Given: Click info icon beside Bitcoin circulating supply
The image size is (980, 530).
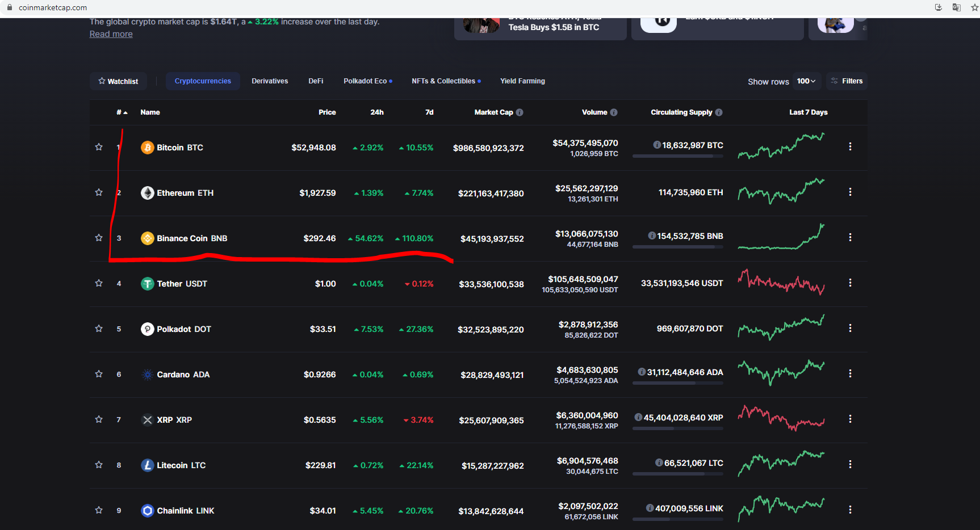Looking at the screenshot, I should click(657, 145).
